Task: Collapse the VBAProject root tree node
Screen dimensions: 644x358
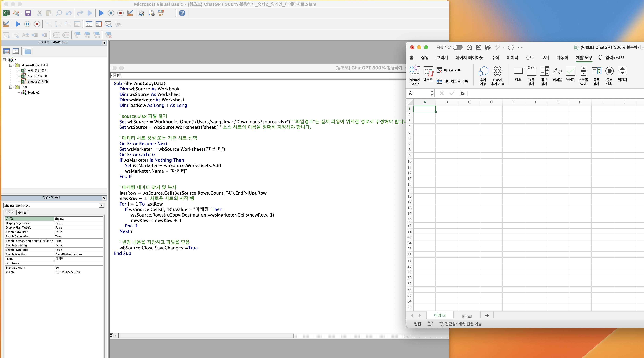Action: [4, 60]
